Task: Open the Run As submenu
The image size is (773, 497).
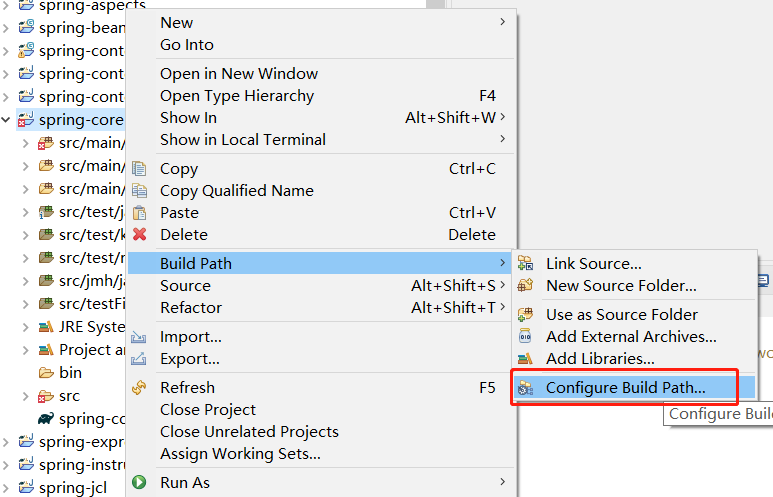Action: pyautogui.click(x=321, y=483)
